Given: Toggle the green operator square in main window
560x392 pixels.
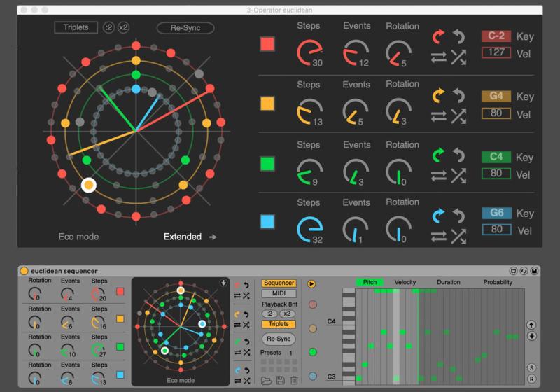Looking at the screenshot, I should click(267, 164).
